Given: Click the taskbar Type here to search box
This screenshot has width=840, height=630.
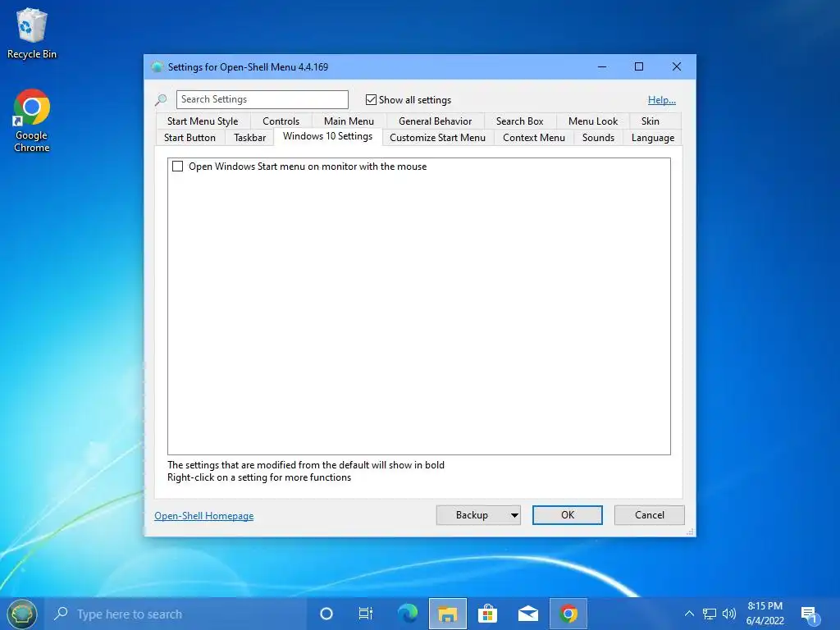Looking at the screenshot, I should (x=176, y=614).
